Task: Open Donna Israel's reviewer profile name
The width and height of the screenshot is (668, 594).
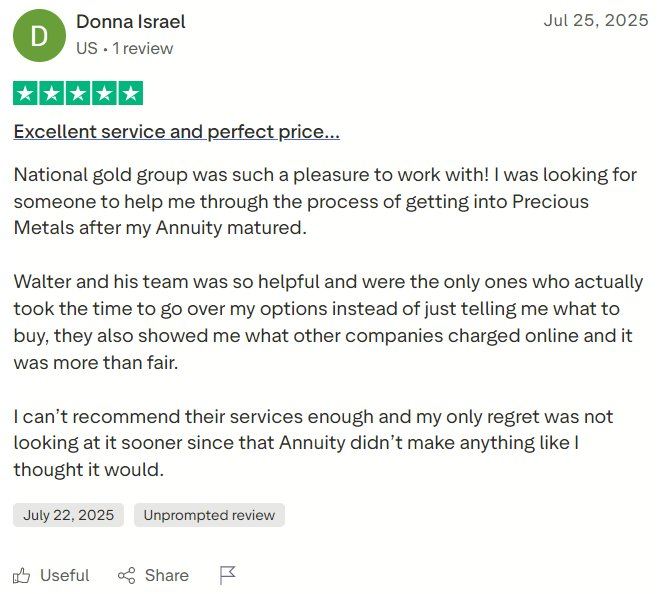Action: click(131, 22)
